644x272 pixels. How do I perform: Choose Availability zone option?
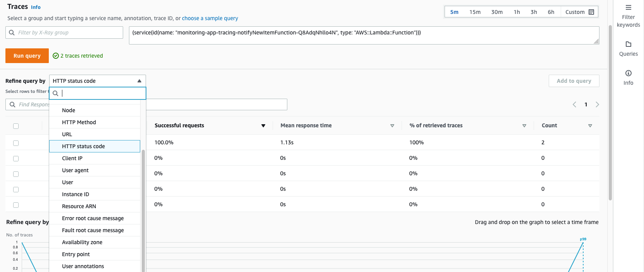[x=94, y=242]
